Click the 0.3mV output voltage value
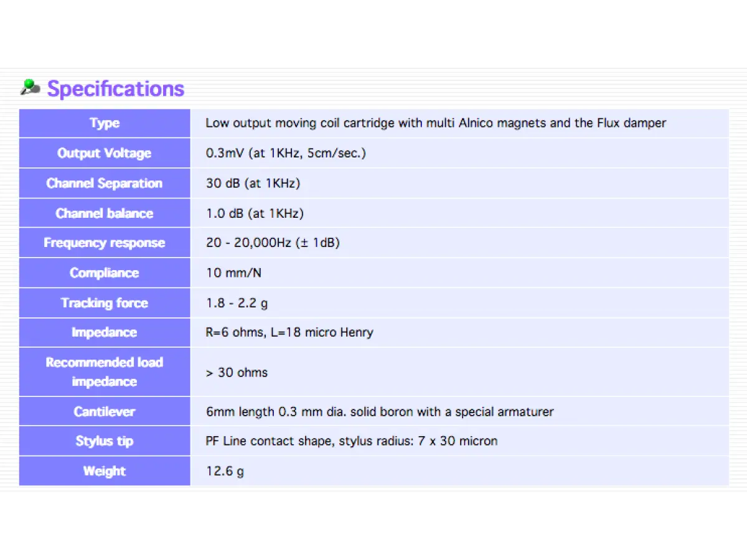 tap(286, 153)
